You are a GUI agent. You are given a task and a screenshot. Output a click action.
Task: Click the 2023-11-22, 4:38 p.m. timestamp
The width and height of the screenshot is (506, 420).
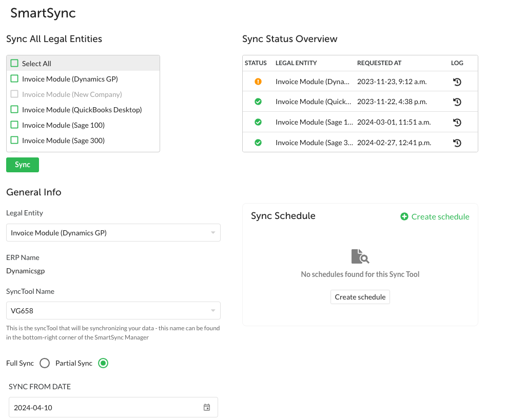[x=392, y=102]
